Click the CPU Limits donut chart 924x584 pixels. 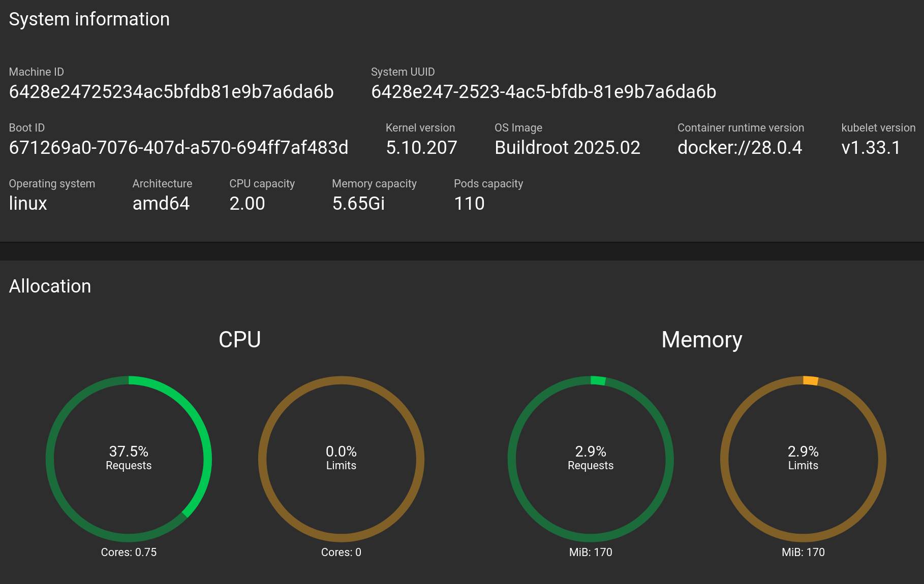(341, 458)
